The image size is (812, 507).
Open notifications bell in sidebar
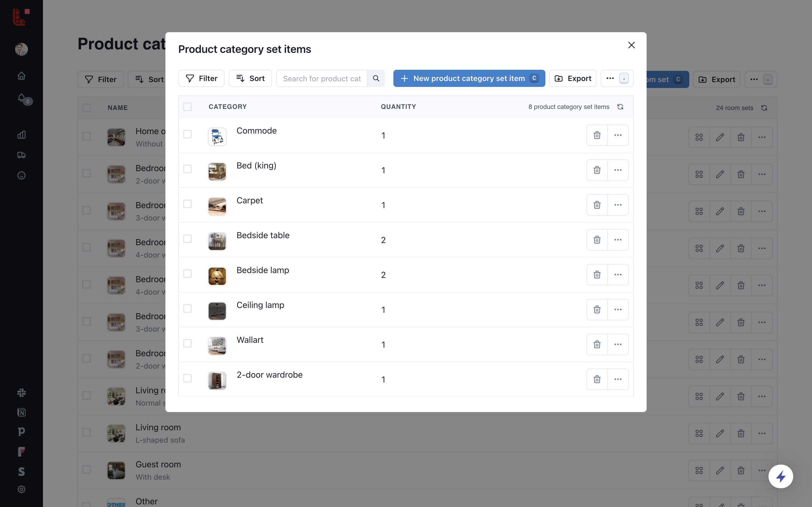tap(21, 98)
